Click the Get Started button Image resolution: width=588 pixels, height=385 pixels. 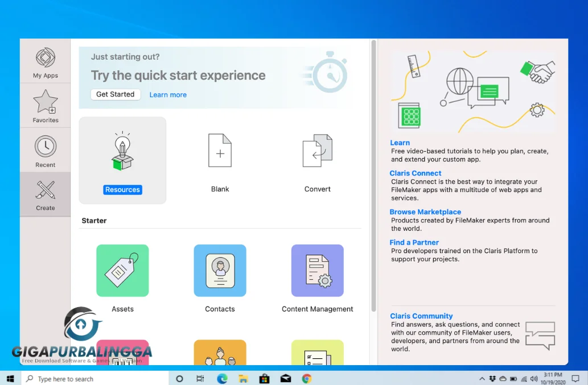tap(116, 94)
